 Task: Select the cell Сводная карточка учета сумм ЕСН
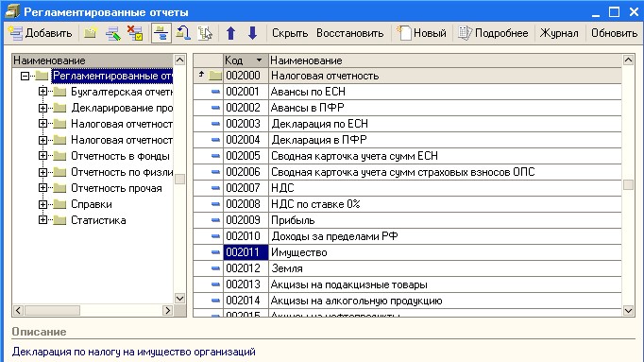(x=445, y=156)
